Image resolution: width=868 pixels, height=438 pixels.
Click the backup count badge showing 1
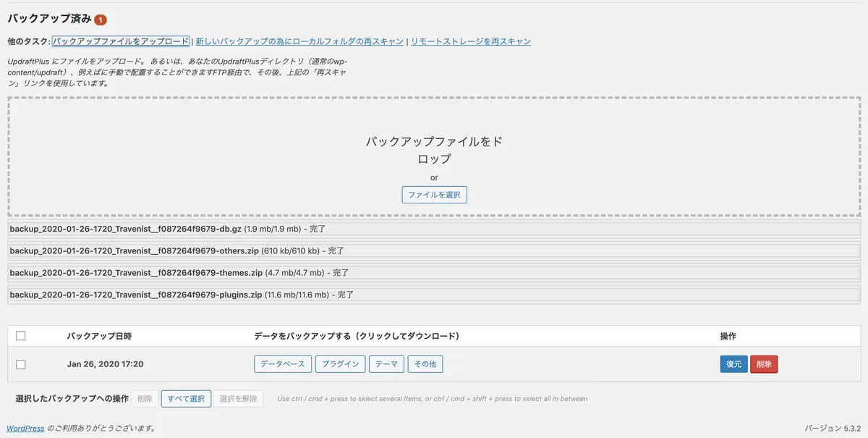[101, 20]
